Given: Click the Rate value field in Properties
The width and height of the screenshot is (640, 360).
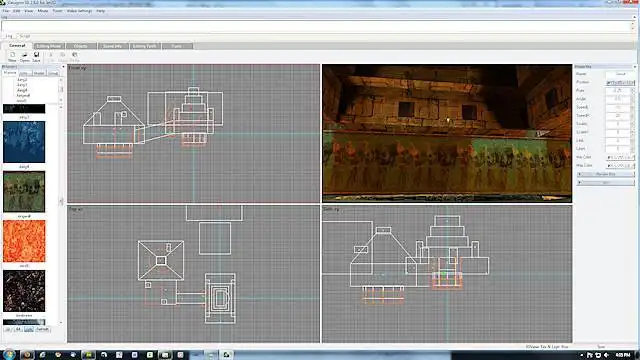Looking at the screenshot, I should pyautogui.click(x=618, y=91).
